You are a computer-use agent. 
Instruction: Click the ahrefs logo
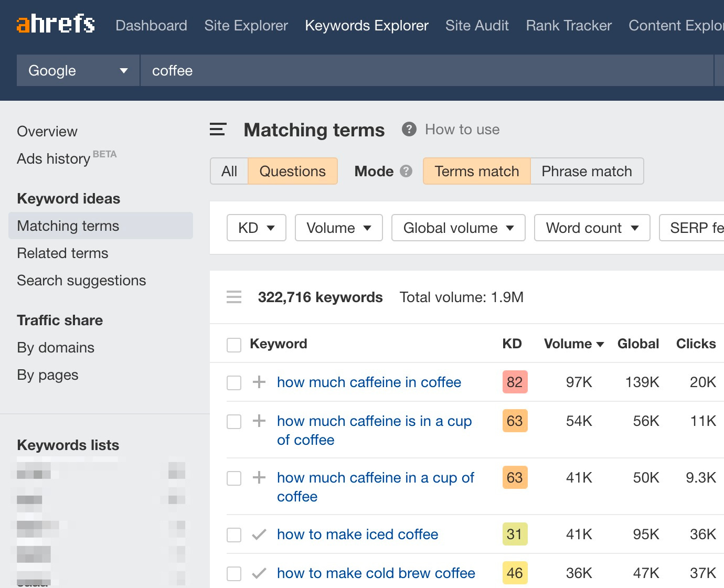click(56, 24)
